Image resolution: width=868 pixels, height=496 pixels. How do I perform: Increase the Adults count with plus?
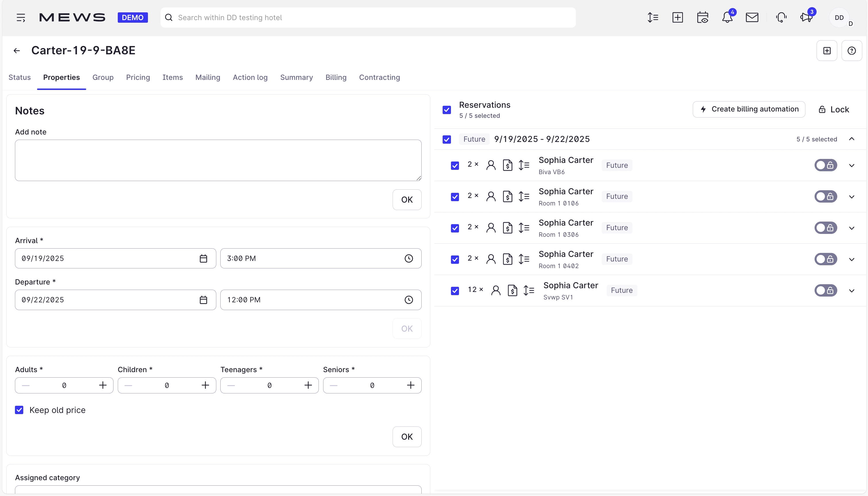tap(103, 386)
